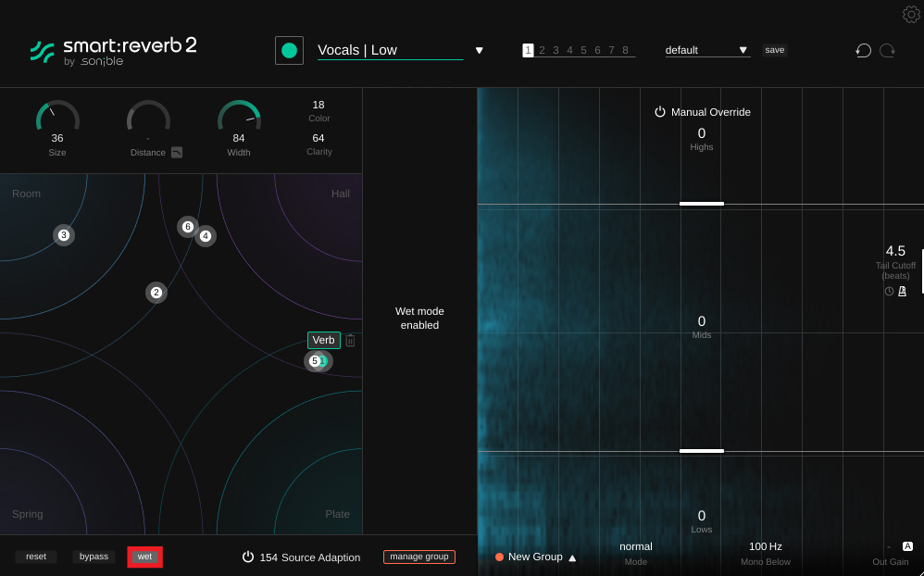Click the manage group button

click(x=419, y=557)
